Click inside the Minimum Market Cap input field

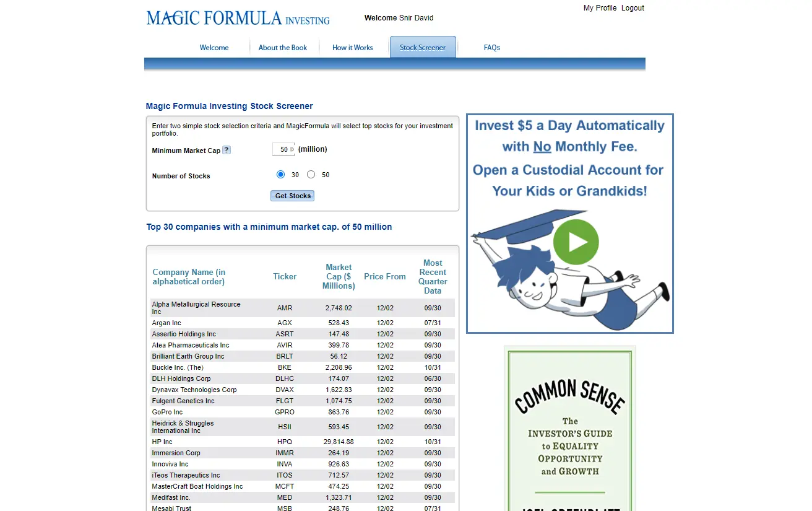point(281,149)
